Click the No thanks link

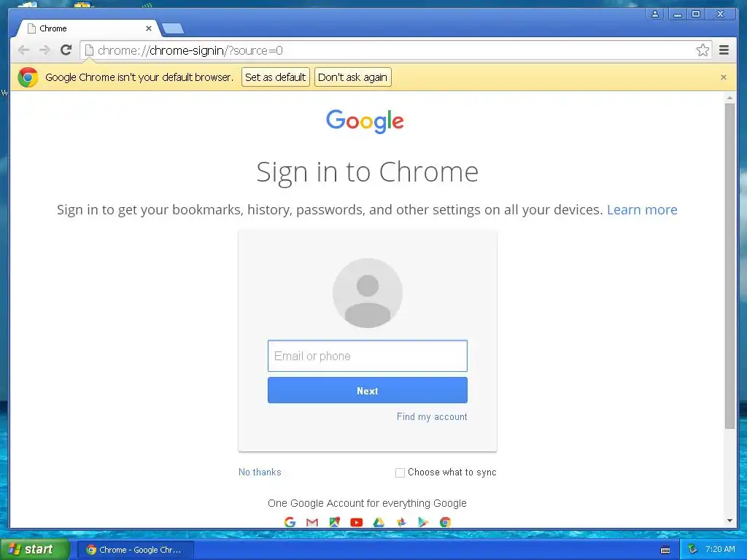tap(260, 472)
